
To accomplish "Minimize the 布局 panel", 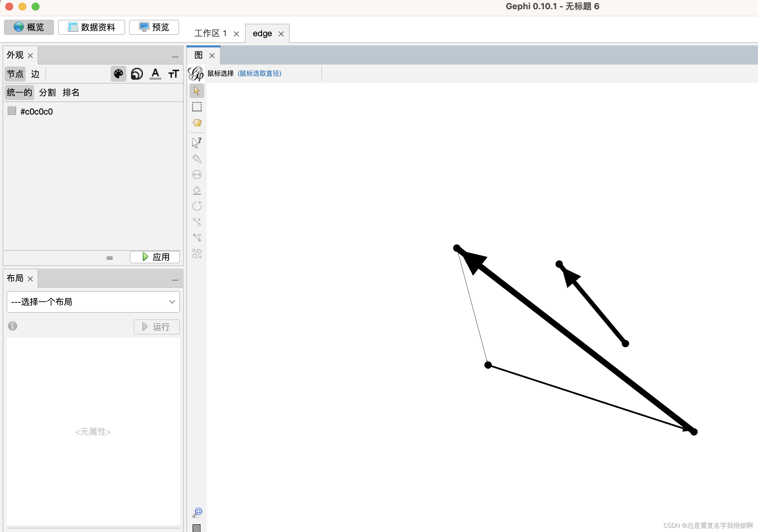I will tap(175, 280).
